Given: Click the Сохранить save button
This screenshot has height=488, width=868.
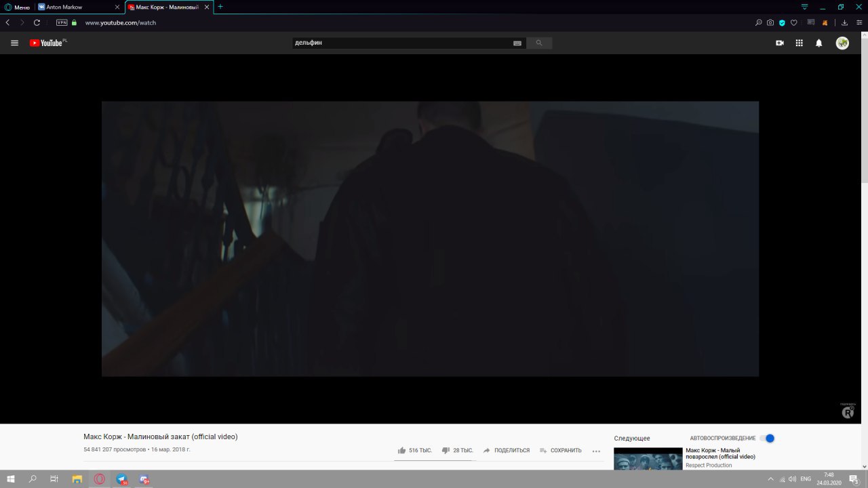Looking at the screenshot, I should pos(560,450).
